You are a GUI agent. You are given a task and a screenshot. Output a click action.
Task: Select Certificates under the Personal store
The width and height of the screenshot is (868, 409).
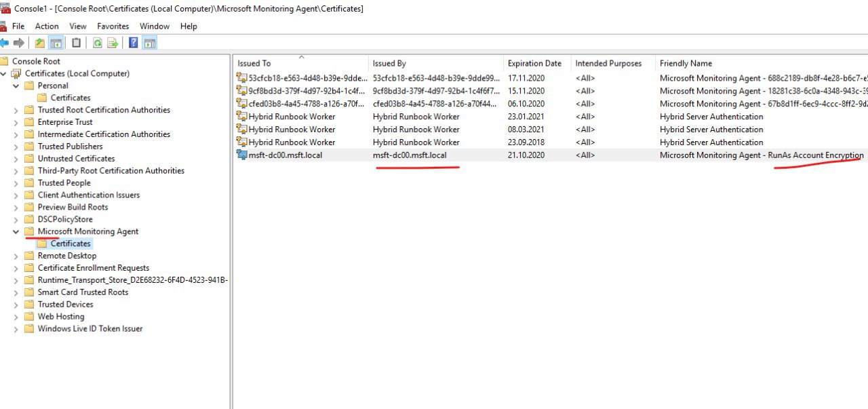[x=71, y=98]
